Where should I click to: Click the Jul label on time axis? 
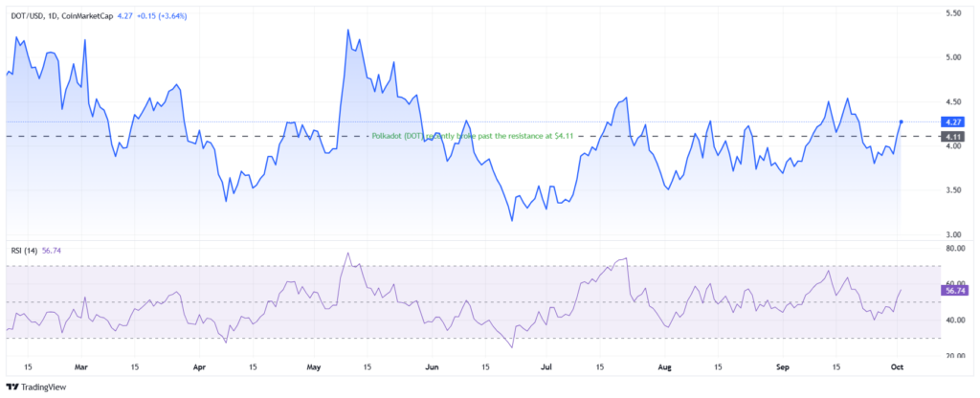click(x=546, y=368)
